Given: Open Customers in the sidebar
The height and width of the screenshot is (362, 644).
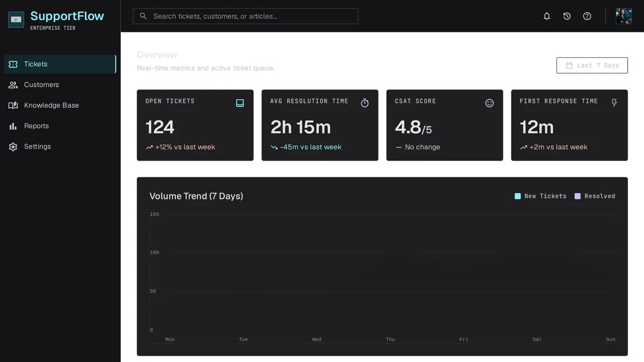Looking at the screenshot, I should (x=60, y=85).
